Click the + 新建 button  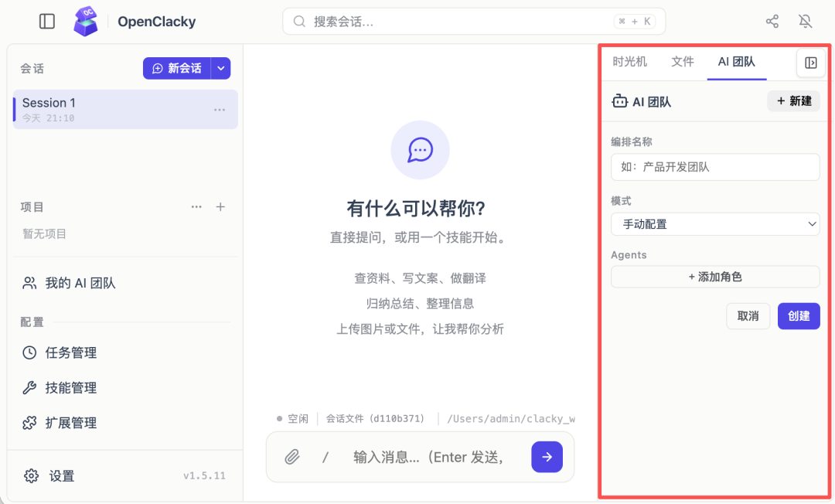pyautogui.click(x=793, y=101)
